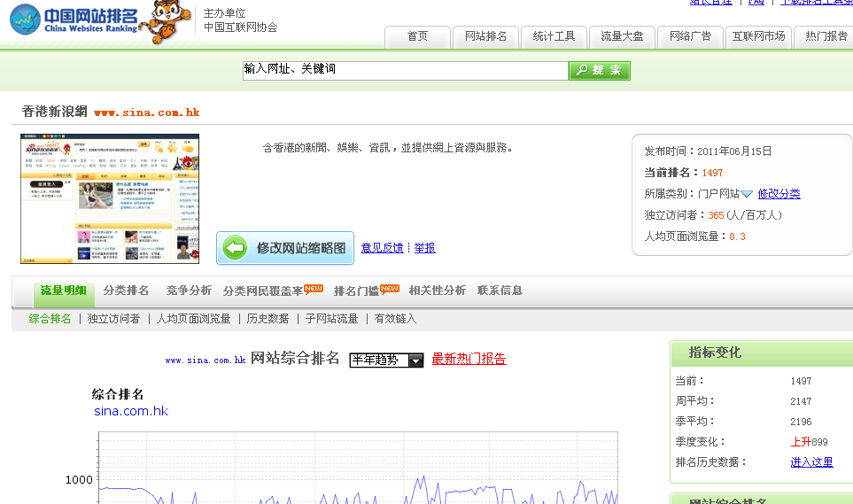This screenshot has height=504, width=853.
Task: Click the 发布时间 2011年06月15日 text
Action: (708, 151)
